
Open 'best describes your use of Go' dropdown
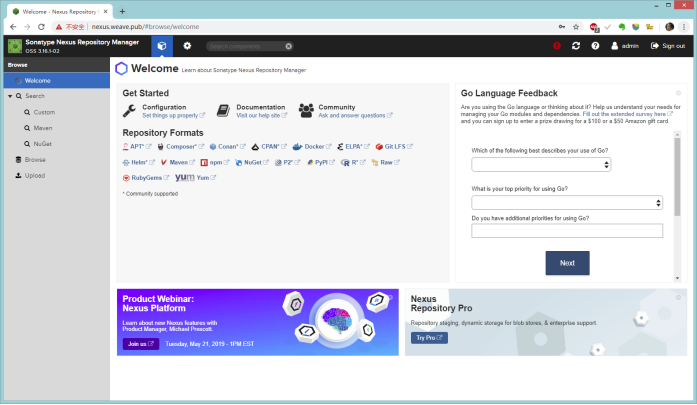pyautogui.click(x=541, y=164)
